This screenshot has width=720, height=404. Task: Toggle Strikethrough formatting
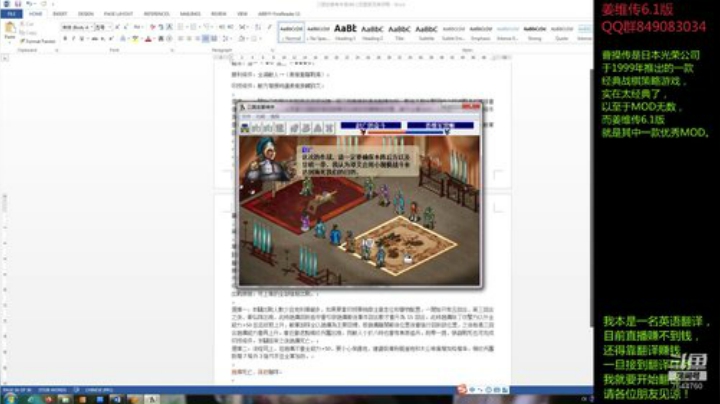(95, 39)
